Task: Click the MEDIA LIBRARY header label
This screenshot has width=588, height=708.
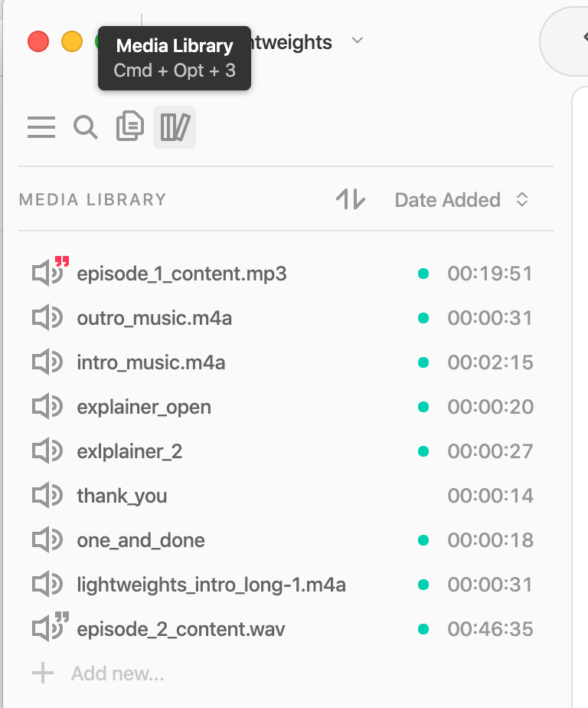Action: pyautogui.click(x=93, y=199)
